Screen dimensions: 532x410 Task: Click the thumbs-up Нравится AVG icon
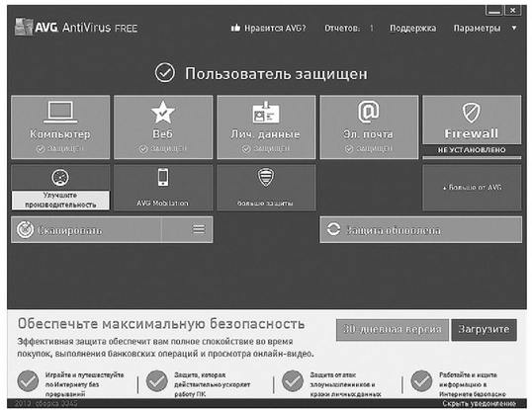tap(235, 28)
